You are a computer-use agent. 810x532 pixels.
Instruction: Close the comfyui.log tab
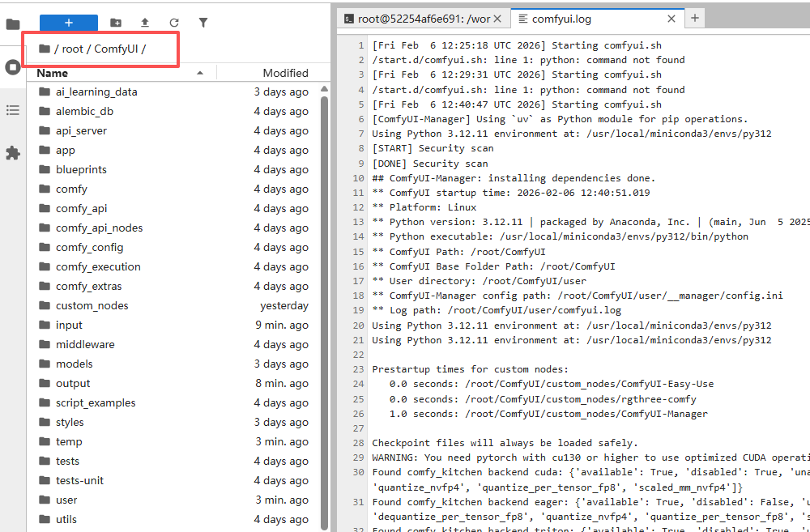[671, 18]
